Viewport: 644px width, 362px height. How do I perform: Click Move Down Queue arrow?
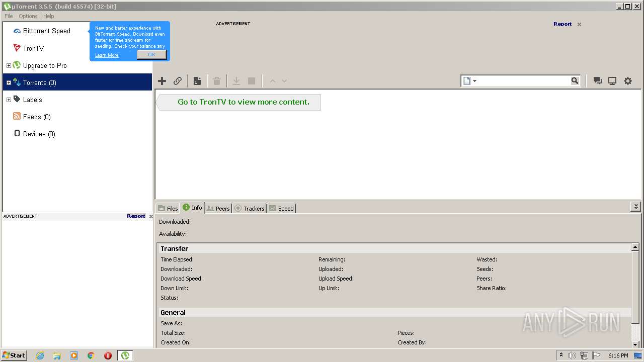coord(284,81)
